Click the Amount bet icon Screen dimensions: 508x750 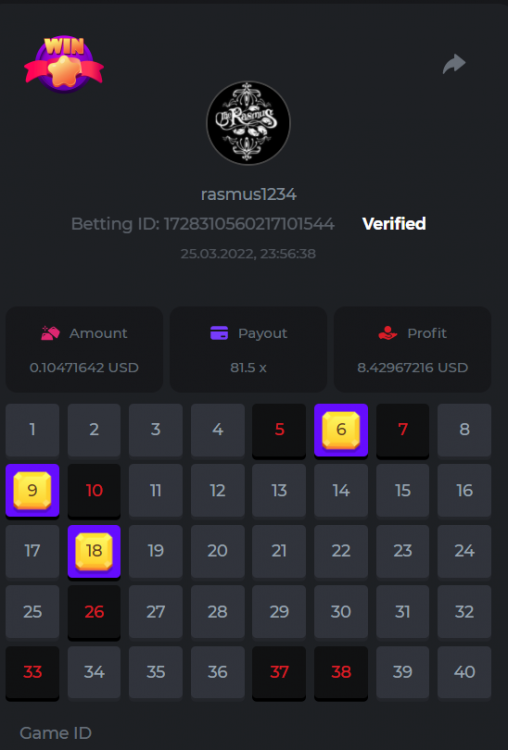(50, 333)
